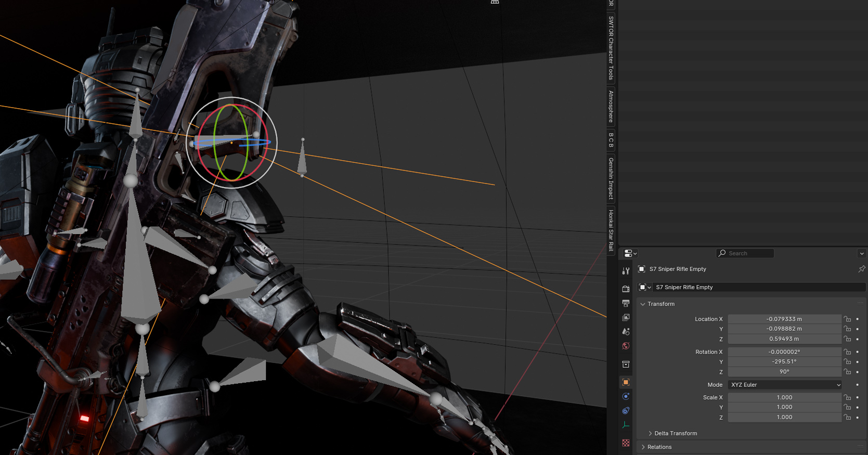This screenshot has height=455, width=868.
Task: Toggle the lock for Location Z
Action: point(848,339)
